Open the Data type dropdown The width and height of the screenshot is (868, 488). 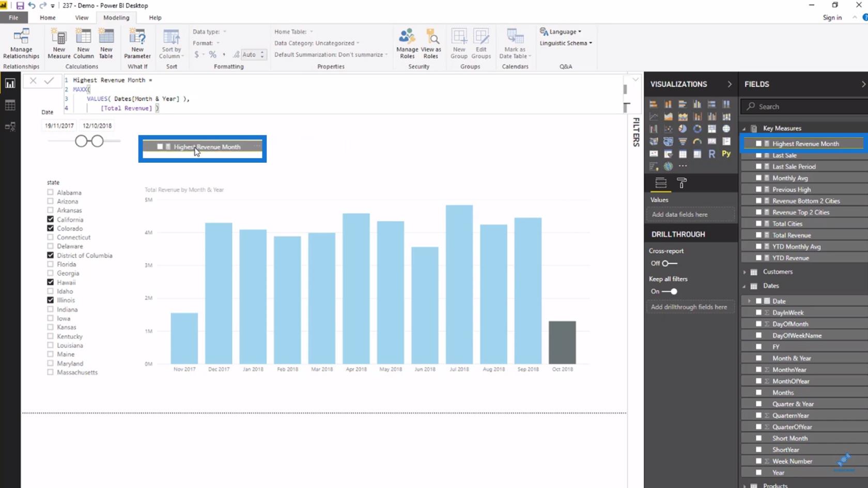(x=209, y=32)
